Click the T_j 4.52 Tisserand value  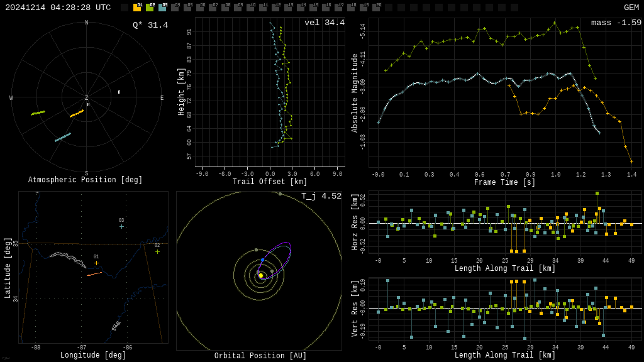click(321, 196)
